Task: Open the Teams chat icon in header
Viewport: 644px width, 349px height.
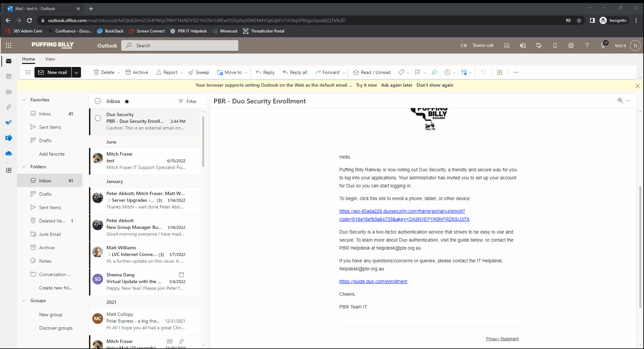Action: (x=507, y=46)
